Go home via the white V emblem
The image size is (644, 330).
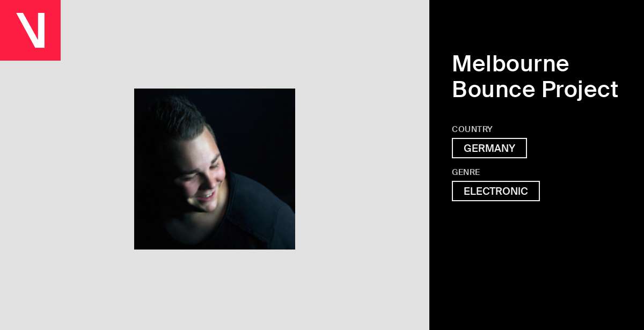pos(31,30)
